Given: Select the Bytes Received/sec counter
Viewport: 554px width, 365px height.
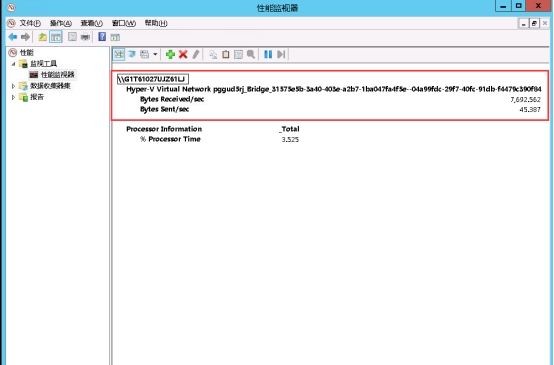Looking at the screenshot, I should [172, 99].
